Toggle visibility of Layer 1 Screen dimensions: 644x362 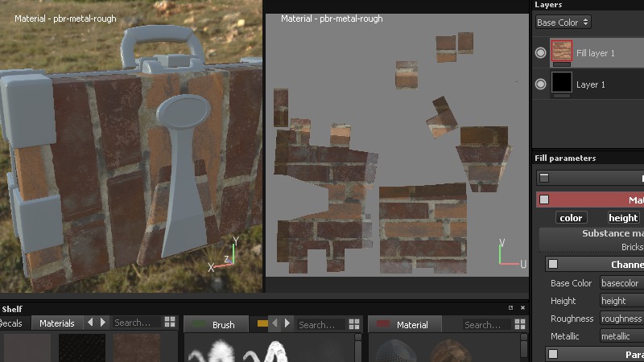(x=540, y=84)
